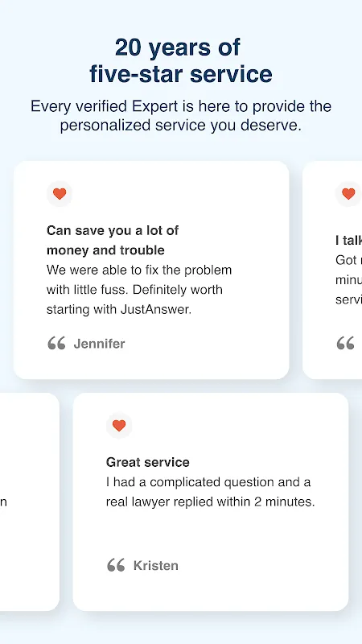Click the quotation mark icon beside Jennifer
362x644 pixels.
56,343
